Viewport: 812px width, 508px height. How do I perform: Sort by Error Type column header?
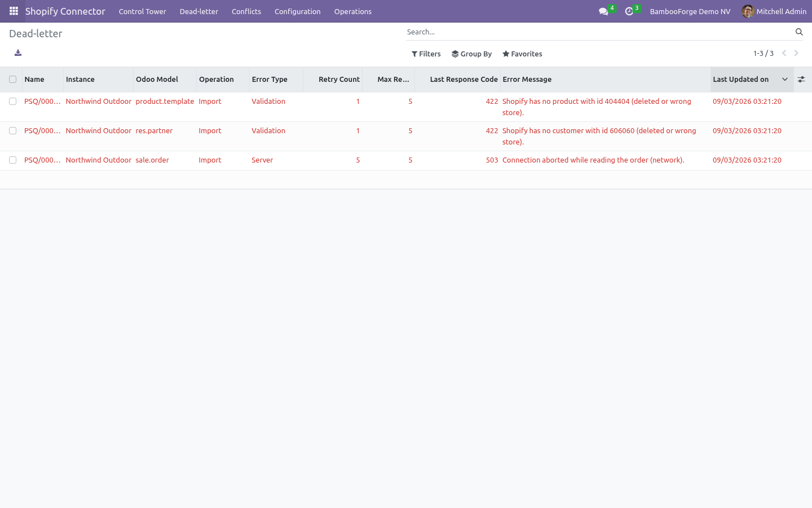click(276, 80)
